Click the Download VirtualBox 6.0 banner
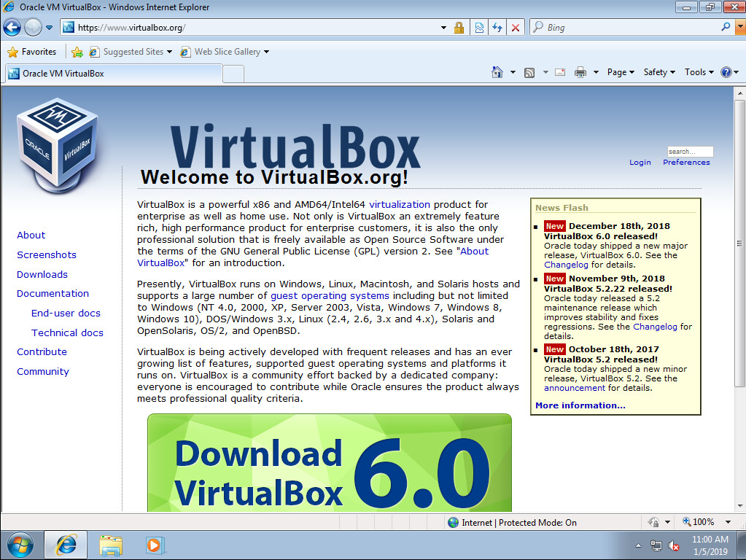The height and width of the screenshot is (560, 746). [329, 463]
